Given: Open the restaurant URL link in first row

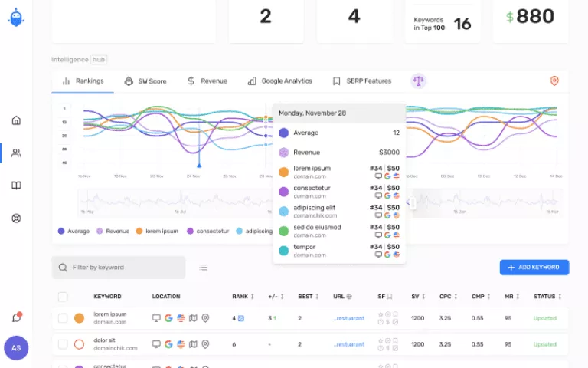Looking at the screenshot, I should click(348, 318).
